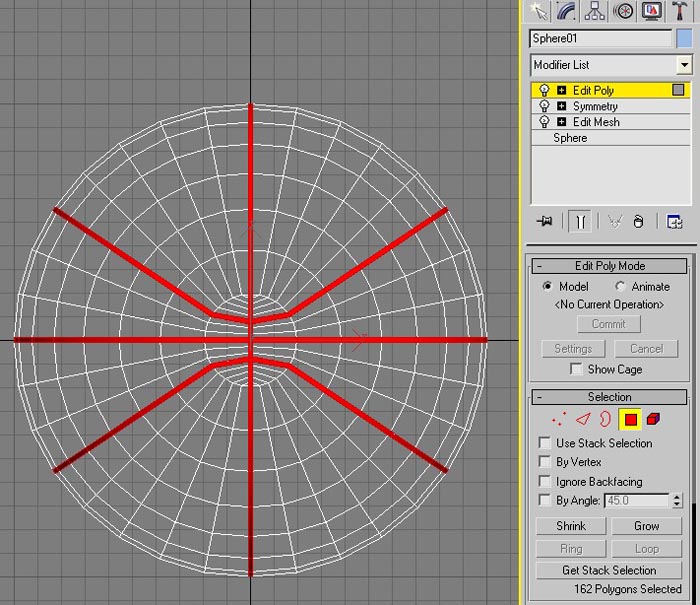
Task: Click Get Stack Selection button
Action: [609, 570]
